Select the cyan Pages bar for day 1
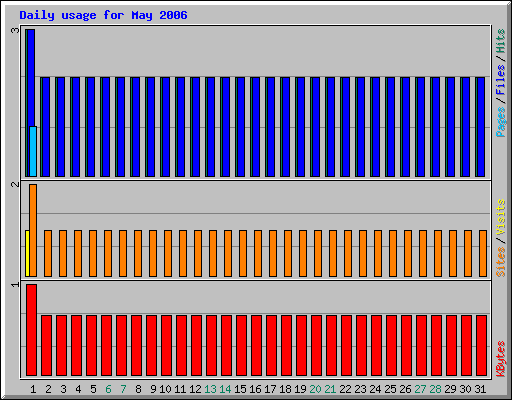The image size is (512, 400). (x=33, y=151)
